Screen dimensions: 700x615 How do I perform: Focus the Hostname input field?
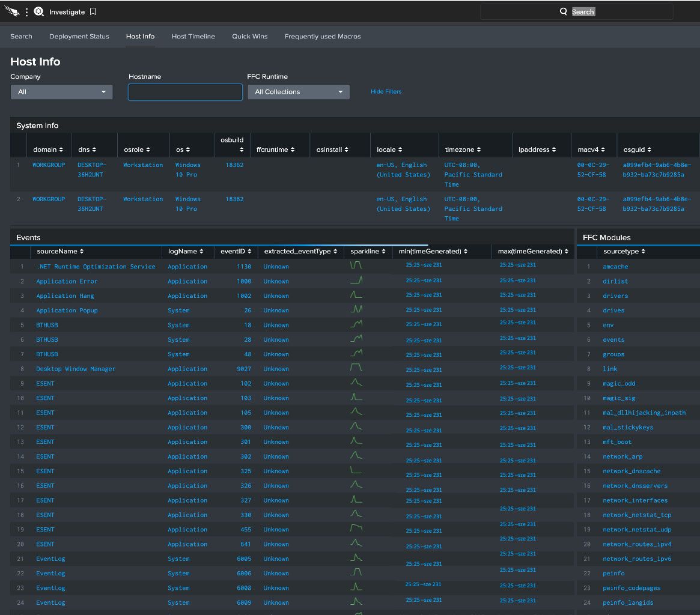coord(185,92)
